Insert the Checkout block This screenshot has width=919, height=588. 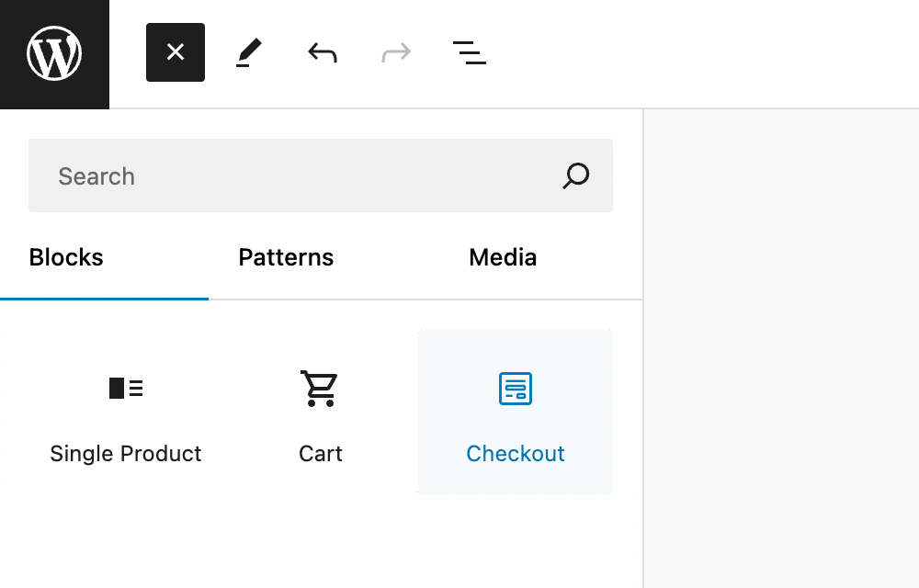pos(515,412)
